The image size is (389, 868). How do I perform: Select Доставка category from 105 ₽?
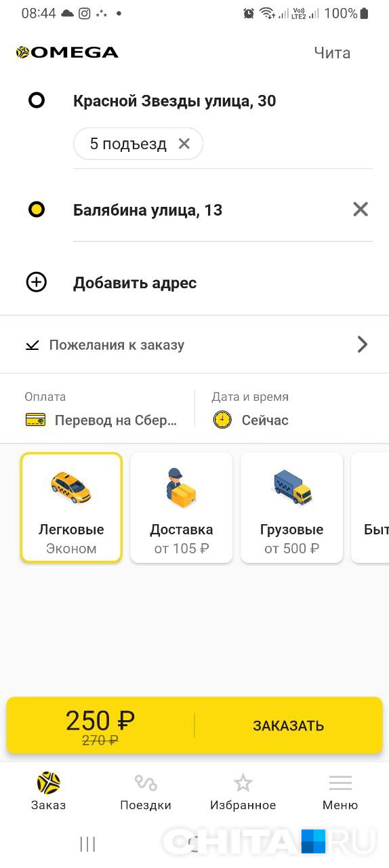pyautogui.click(x=182, y=507)
